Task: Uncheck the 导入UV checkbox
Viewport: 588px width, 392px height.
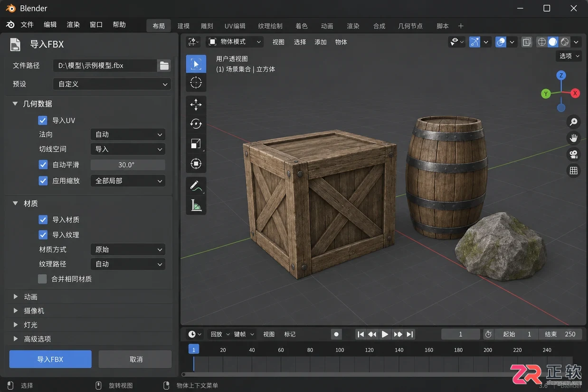Action: pos(43,120)
